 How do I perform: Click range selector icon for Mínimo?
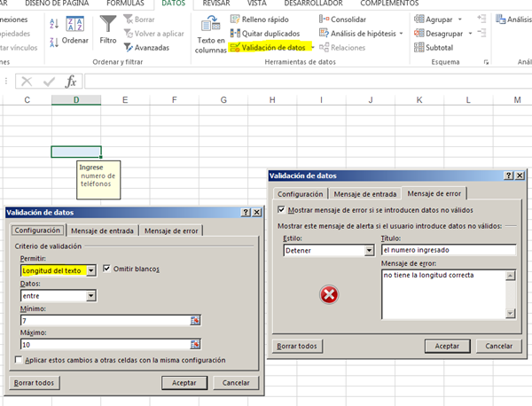(x=195, y=321)
